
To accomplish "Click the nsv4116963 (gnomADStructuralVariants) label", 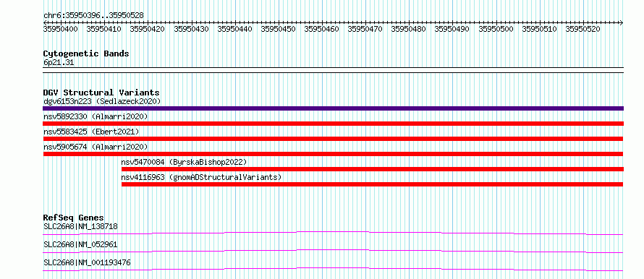I will coord(201,177).
